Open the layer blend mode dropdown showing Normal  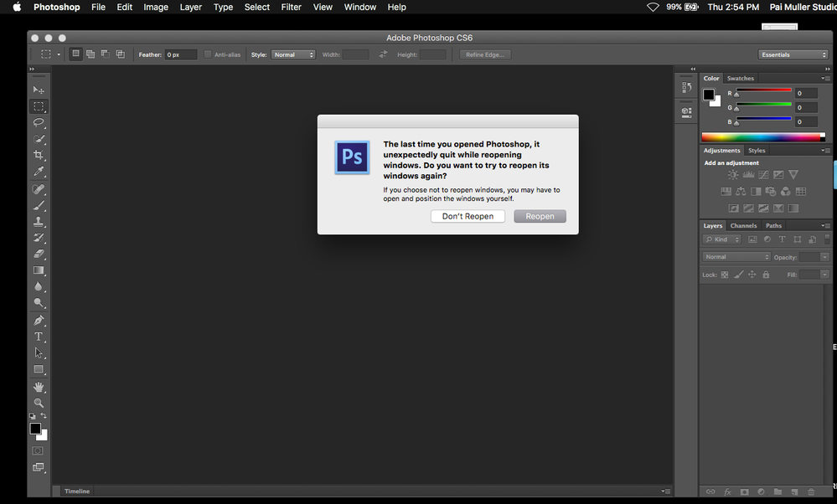click(x=735, y=257)
